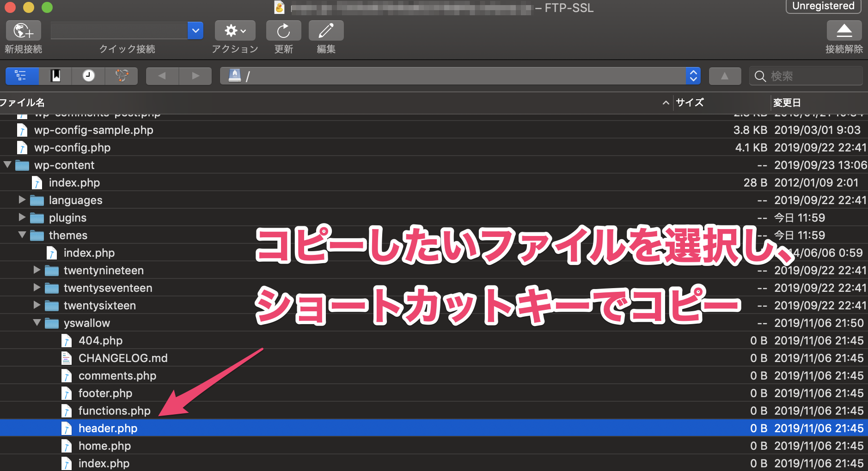The width and height of the screenshot is (868, 471).
Task: Refresh the file list with 更新
Action: tap(283, 30)
